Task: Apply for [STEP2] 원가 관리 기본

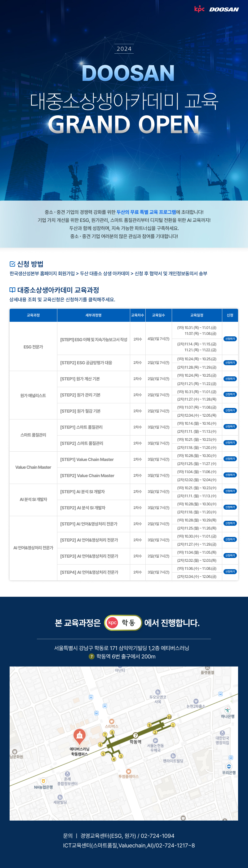Action: [x=230, y=395]
